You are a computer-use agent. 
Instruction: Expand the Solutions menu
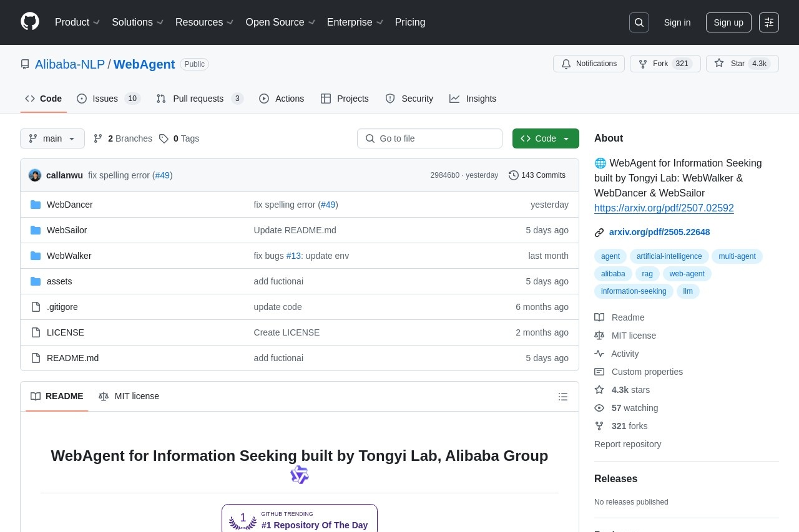coord(138,22)
